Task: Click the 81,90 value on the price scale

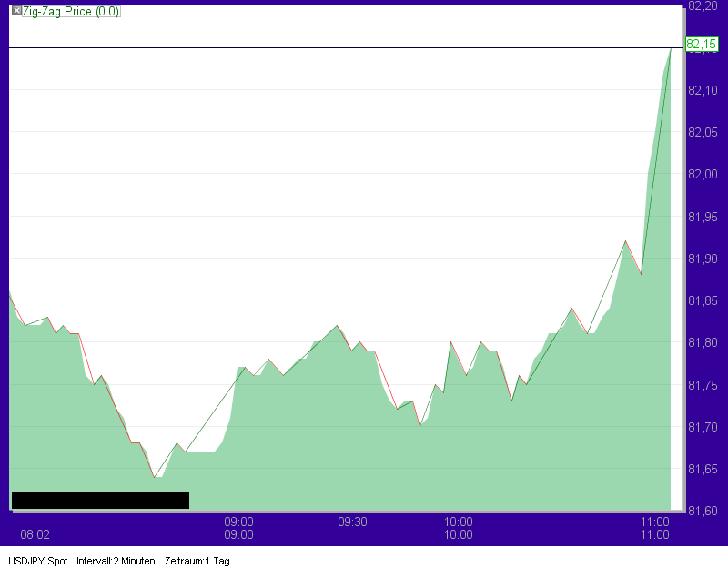Action: click(703, 258)
